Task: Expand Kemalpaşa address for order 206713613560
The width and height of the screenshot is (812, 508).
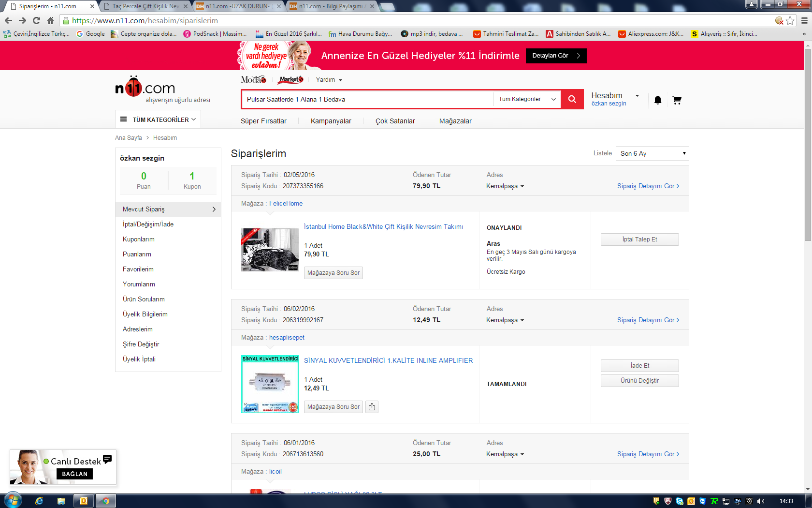Action: tap(505, 454)
